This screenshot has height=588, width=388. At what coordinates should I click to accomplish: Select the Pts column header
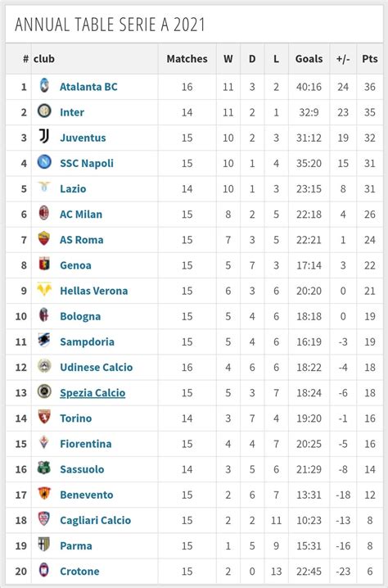(x=370, y=59)
